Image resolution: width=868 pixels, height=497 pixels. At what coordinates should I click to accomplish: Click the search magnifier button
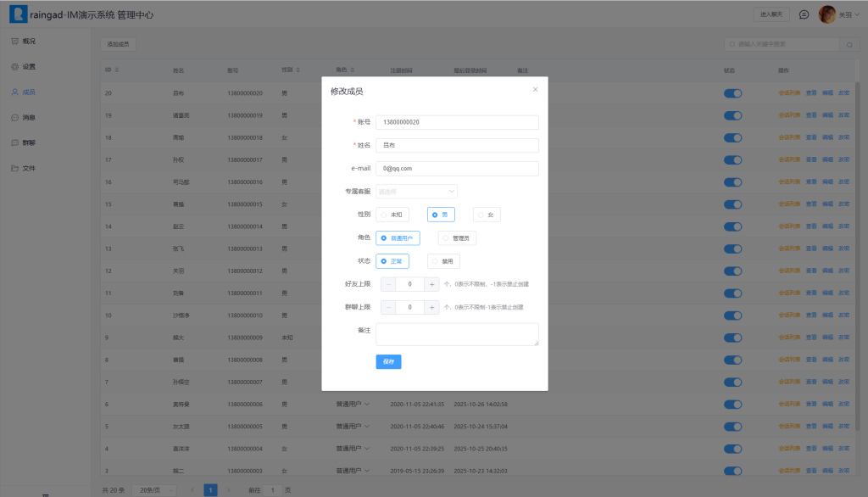[733, 43]
